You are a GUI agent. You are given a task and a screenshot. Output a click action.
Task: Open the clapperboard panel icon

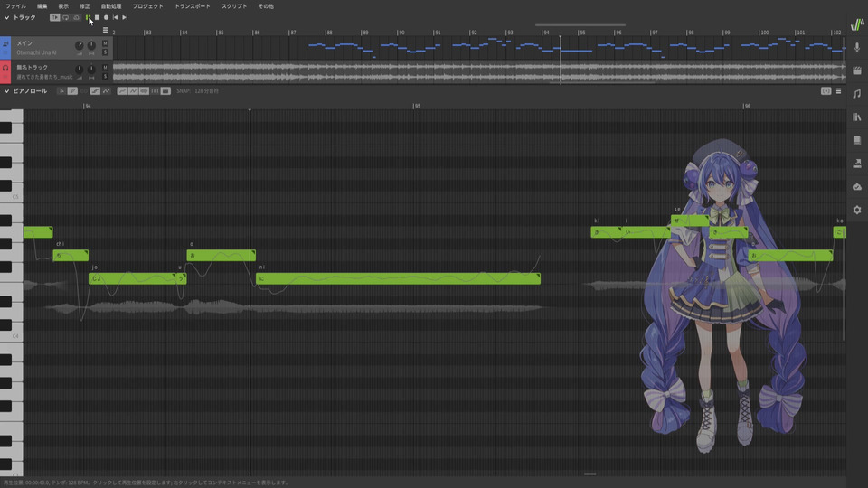point(857,70)
